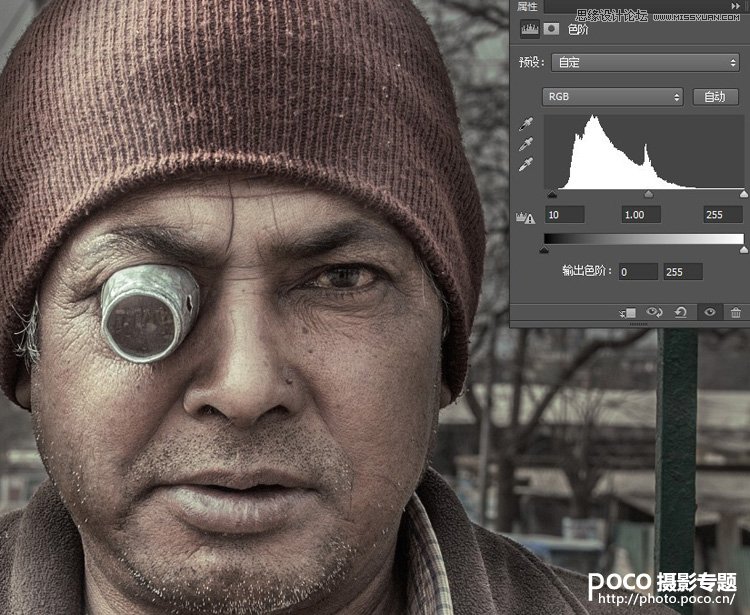Reset adjustment to defaults icon
The height and width of the screenshot is (615, 750).
pos(681,313)
